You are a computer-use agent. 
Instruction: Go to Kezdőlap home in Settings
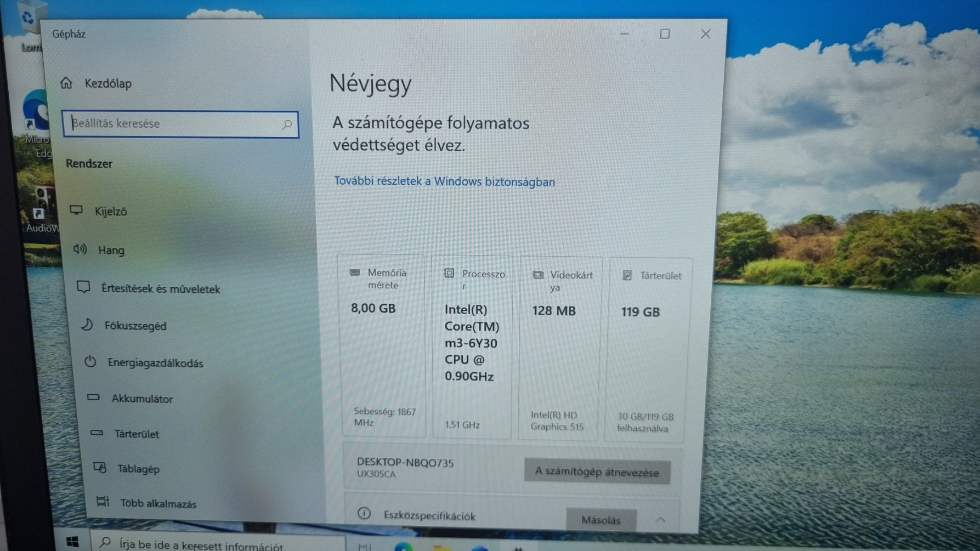[97, 83]
